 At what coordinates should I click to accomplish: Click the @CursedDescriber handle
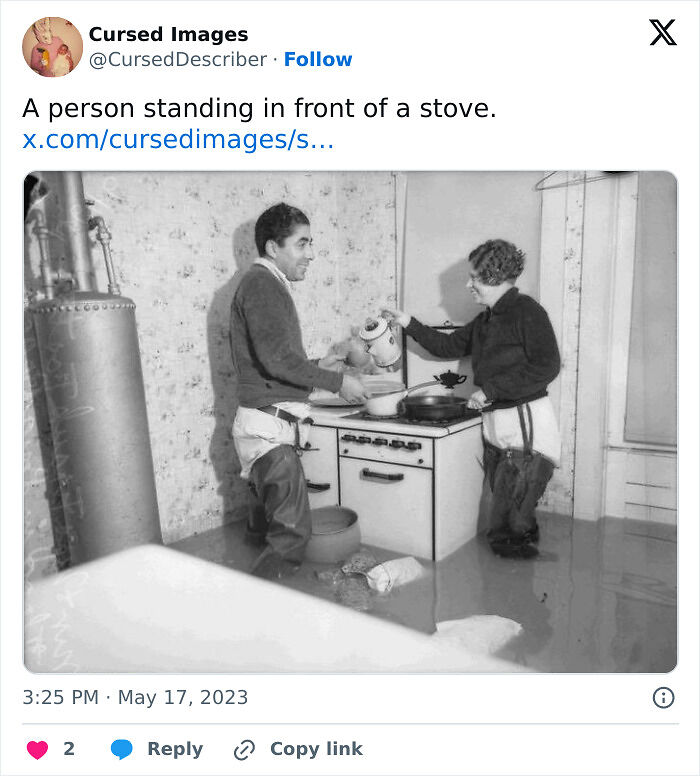pyautogui.click(x=178, y=60)
